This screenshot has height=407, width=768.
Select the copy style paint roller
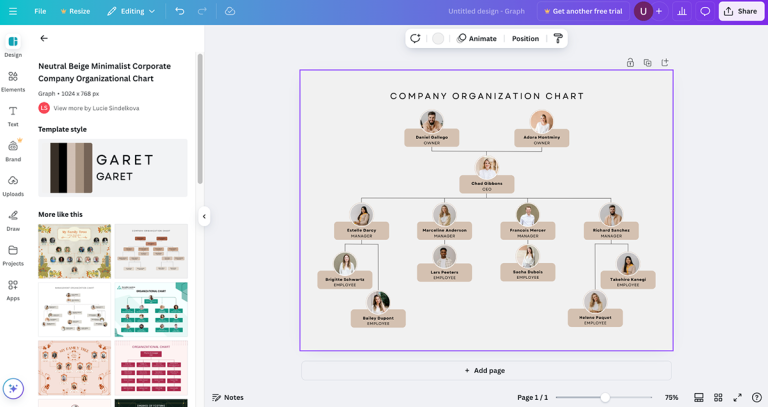558,39
